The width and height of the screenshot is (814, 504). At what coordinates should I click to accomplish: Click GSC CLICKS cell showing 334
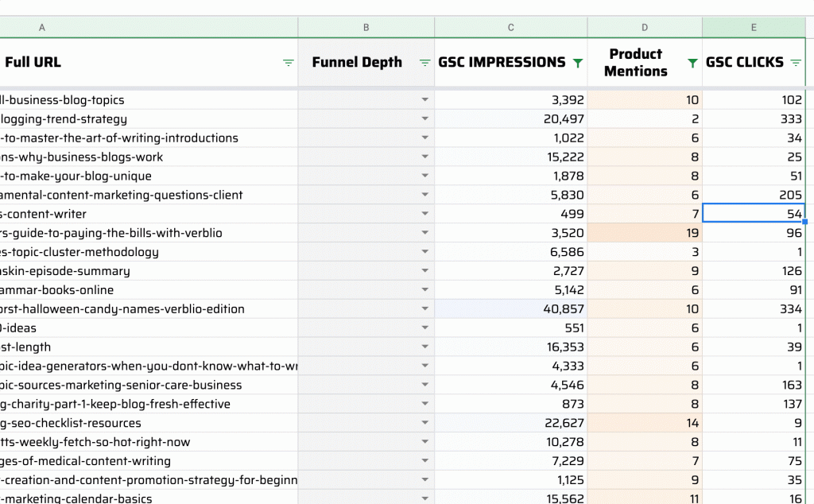[x=754, y=308]
